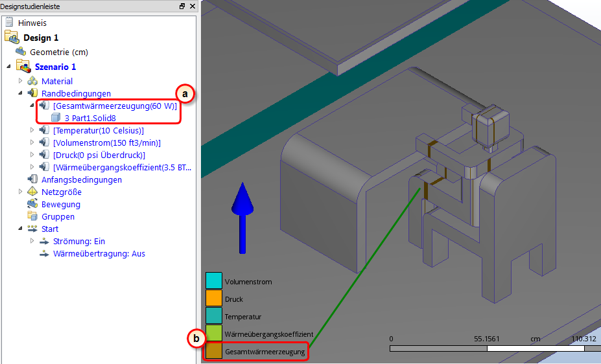Select the Start label
Viewport: 601px width, 364px height.
point(50,229)
